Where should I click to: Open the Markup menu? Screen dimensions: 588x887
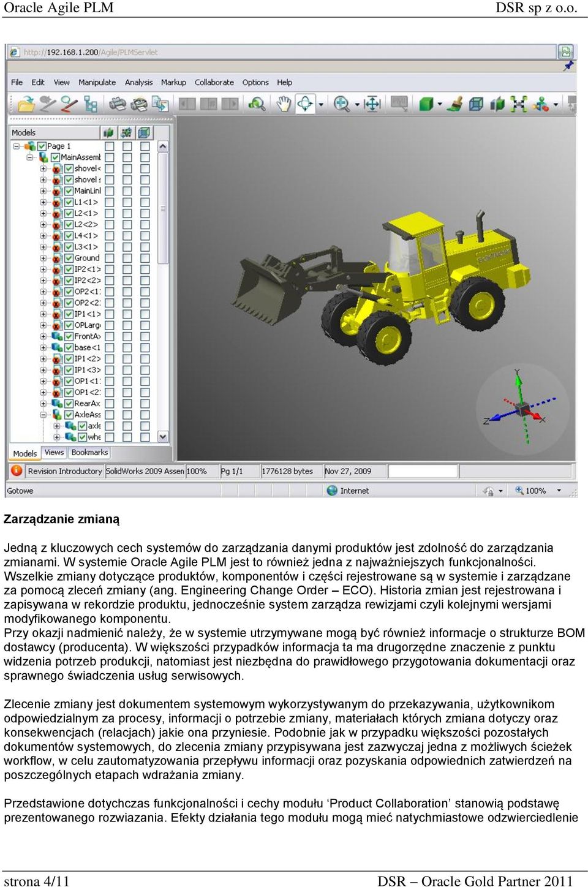[x=173, y=82]
